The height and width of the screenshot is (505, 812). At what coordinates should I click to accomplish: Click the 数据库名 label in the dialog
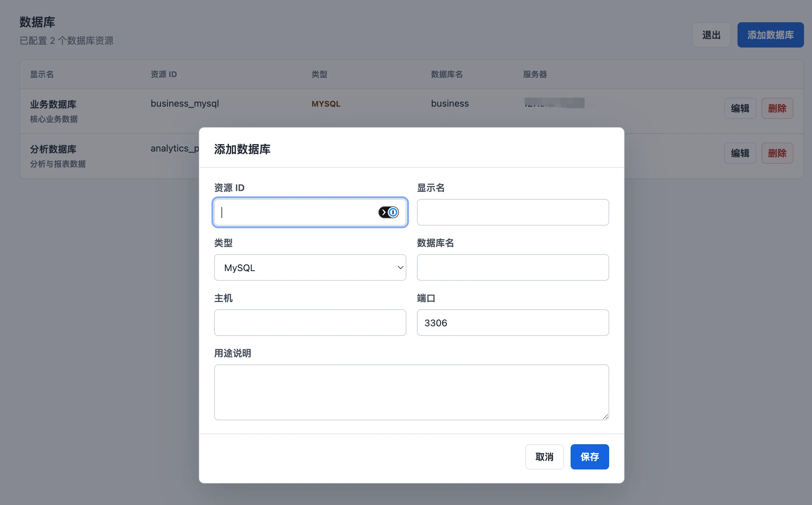(435, 243)
